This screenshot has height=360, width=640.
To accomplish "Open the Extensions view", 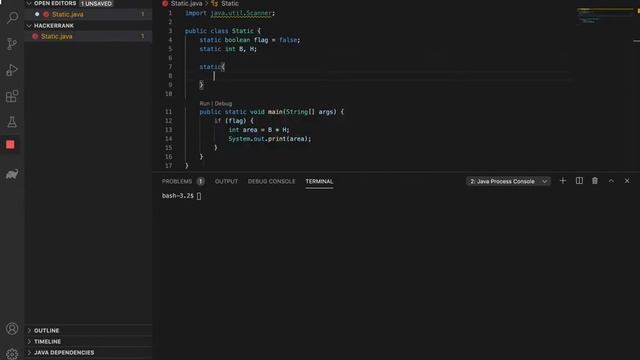I will click(x=12, y=96).
